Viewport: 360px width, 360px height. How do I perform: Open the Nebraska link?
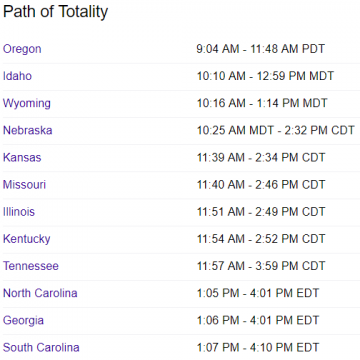[28, 130]
